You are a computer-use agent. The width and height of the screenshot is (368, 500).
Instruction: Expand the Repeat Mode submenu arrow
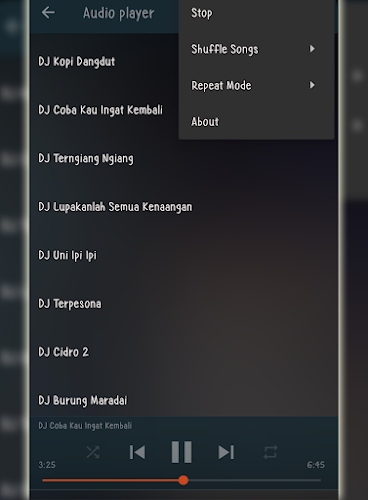click(x=312, y=85)
